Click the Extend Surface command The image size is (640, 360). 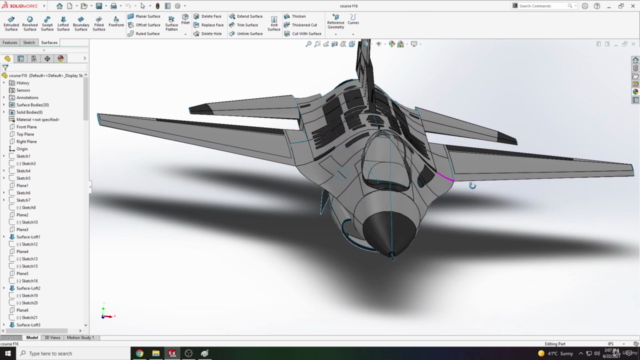click(x=246, y=16)
